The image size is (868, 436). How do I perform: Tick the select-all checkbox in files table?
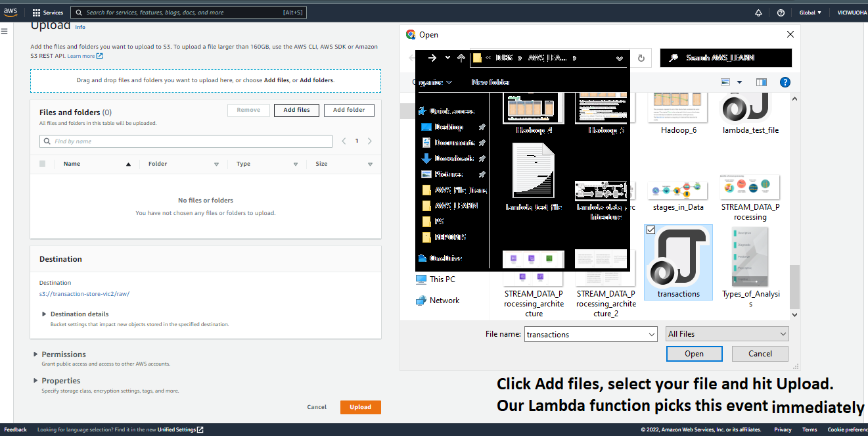pos(43,164)
